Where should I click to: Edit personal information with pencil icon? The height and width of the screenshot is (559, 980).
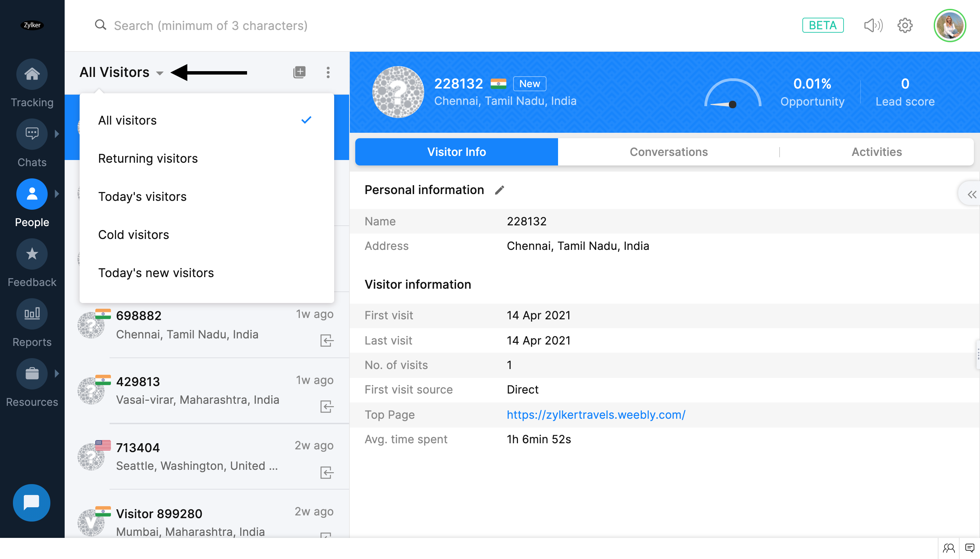pos(499,190)
